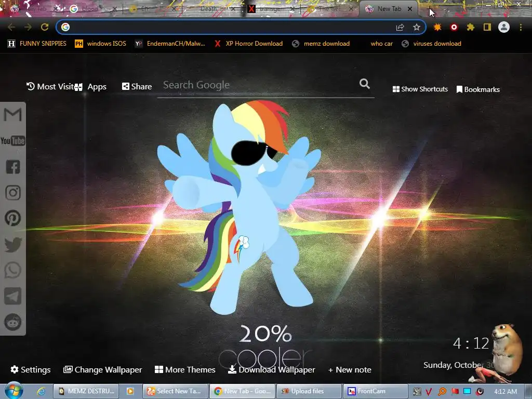Open the media player taskbar icon
The image size is (532, 399).
tap(130, 391)
